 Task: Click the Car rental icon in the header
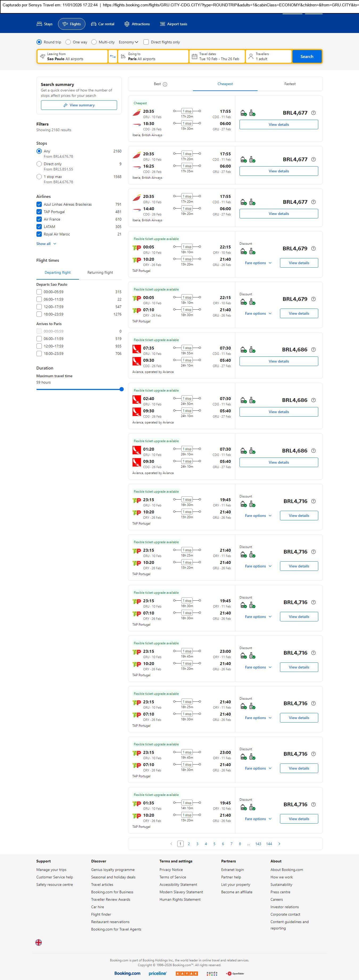point(93,24)
